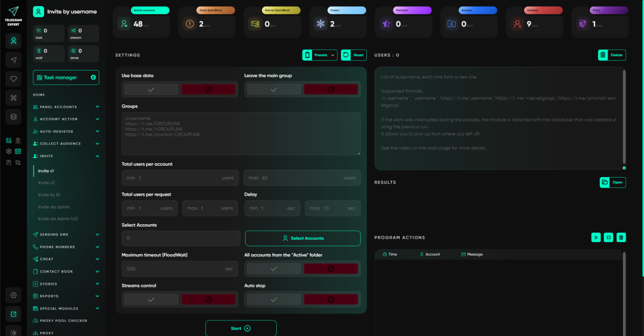Start program actions with the play icon

[596, 237]
